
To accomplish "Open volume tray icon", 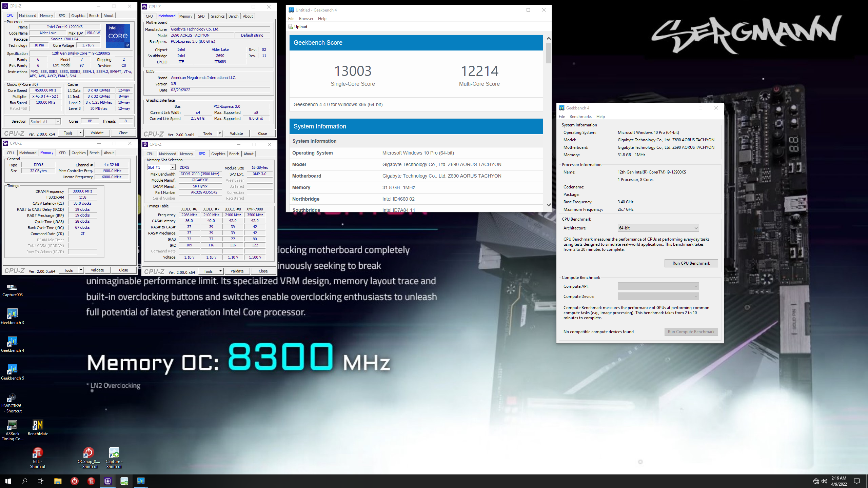I will 824,481.
